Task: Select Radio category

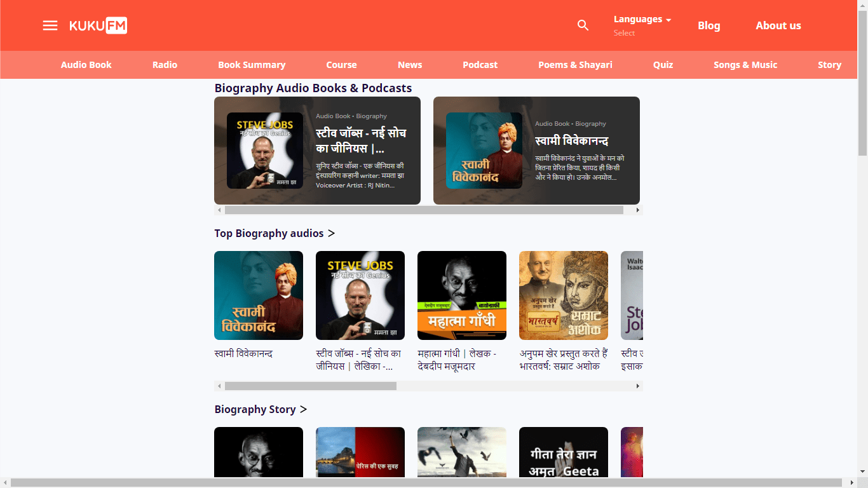Action: pos(165,65)
